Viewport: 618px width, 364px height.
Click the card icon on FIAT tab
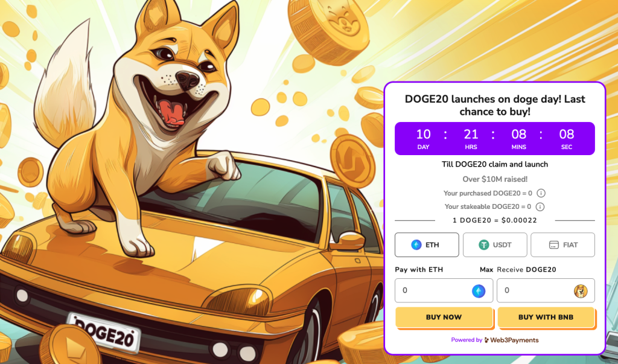(554, 245)
